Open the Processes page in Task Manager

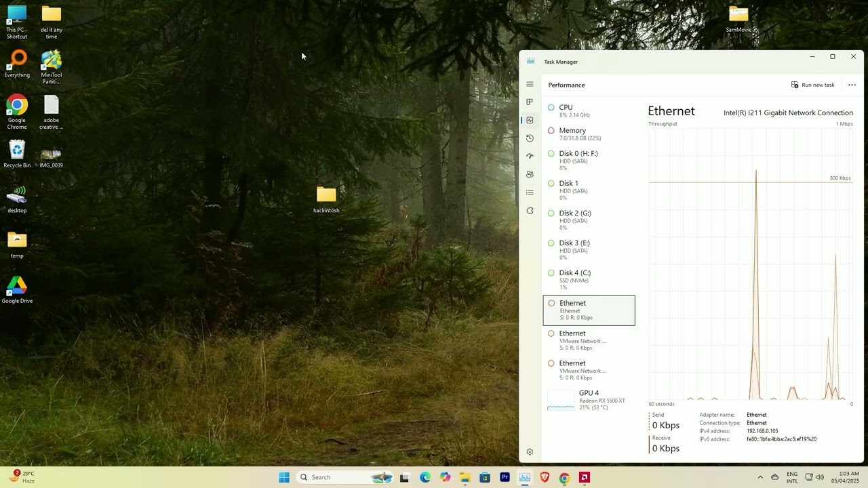click(x=530, y=102)
